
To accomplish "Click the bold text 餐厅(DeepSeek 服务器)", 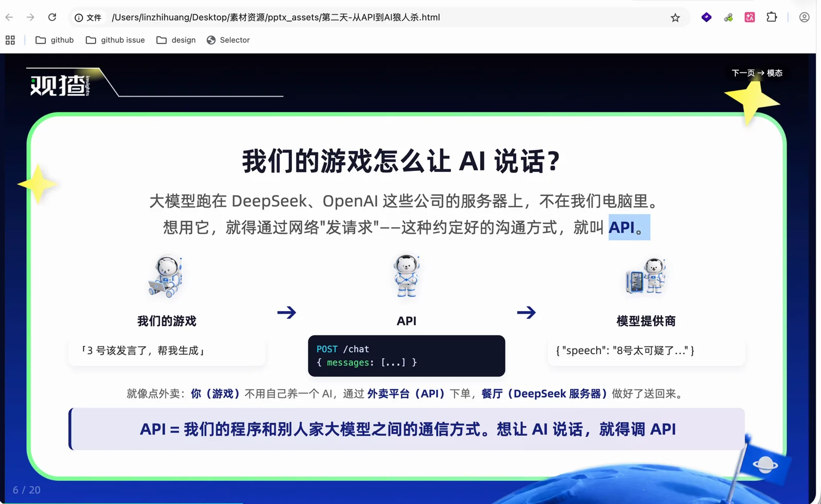I will tap(544, 394).
